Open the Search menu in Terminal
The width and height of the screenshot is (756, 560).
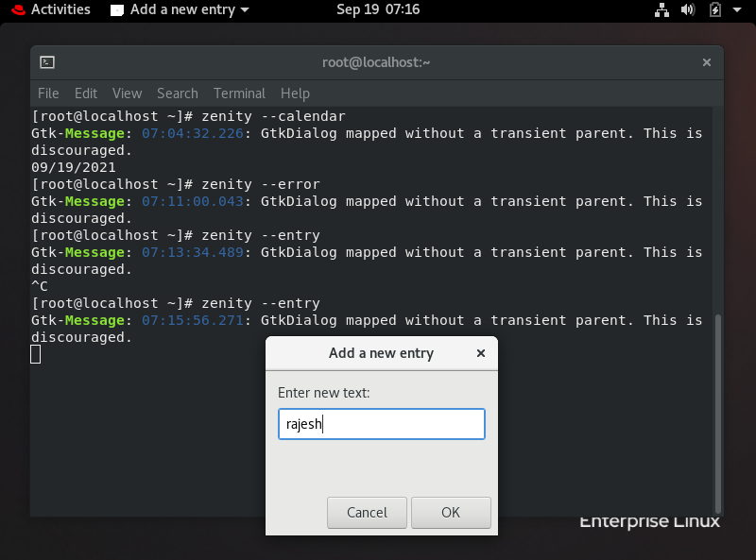(x=177, y=93)
